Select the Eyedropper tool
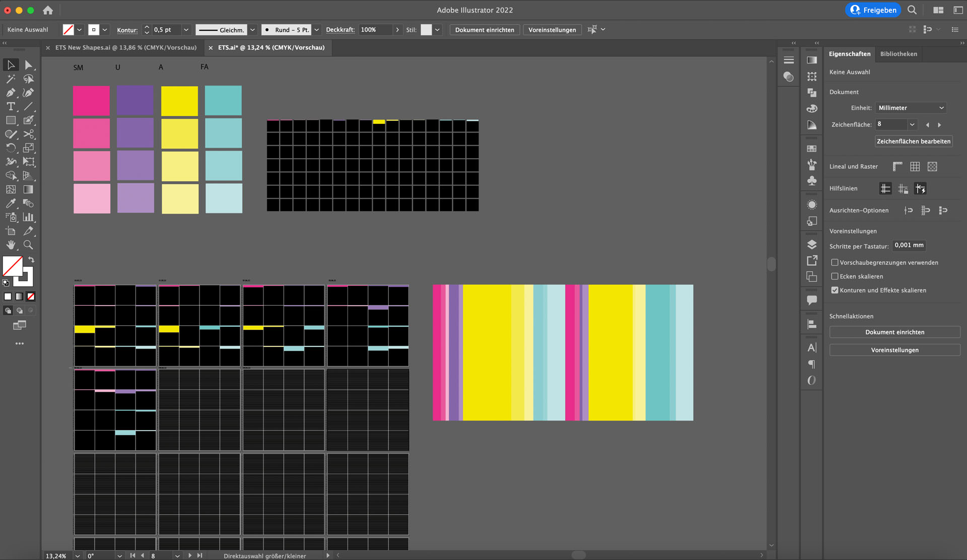967x560 pixels. point(11,203)
